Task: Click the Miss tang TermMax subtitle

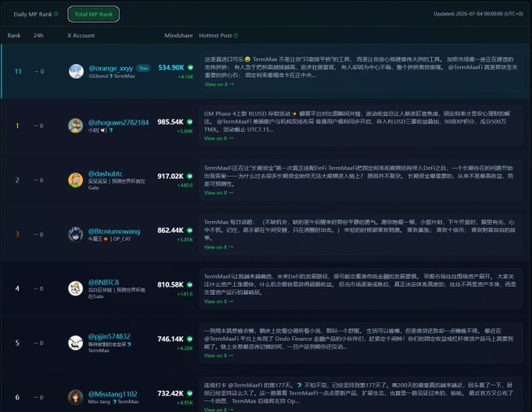Action: [x=113, y=402]
